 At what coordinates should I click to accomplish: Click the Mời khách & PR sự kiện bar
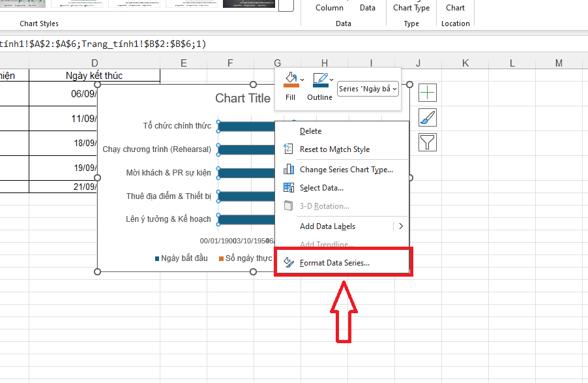(246, 173)
